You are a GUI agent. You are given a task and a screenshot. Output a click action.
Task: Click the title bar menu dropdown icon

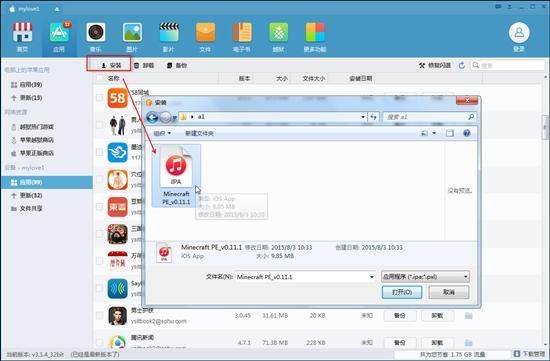click(510, 7)
